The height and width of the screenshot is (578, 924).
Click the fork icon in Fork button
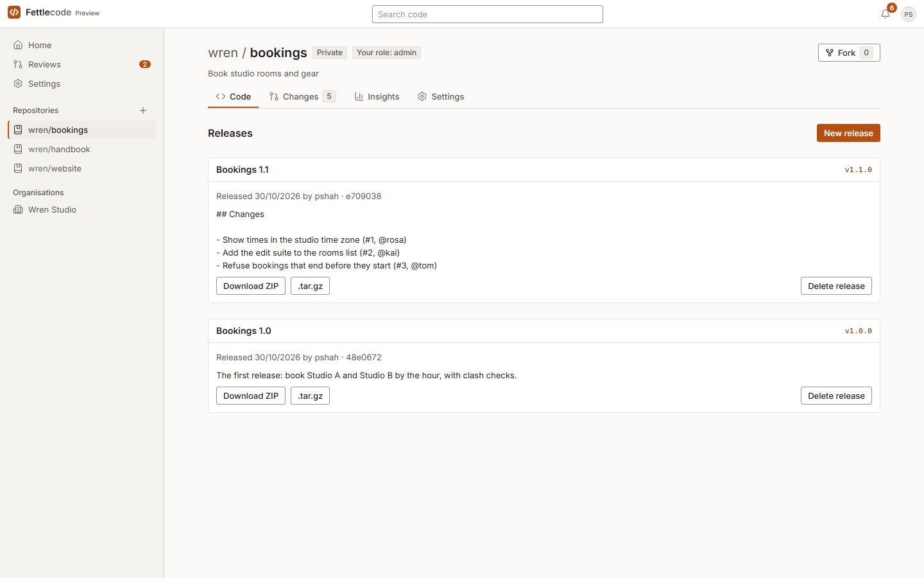830,53
